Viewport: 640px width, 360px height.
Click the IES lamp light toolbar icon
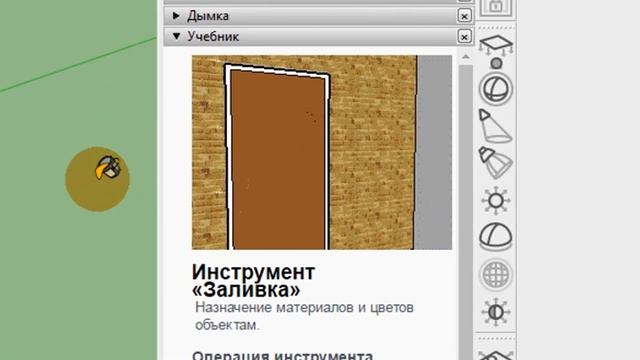[496, 163]
